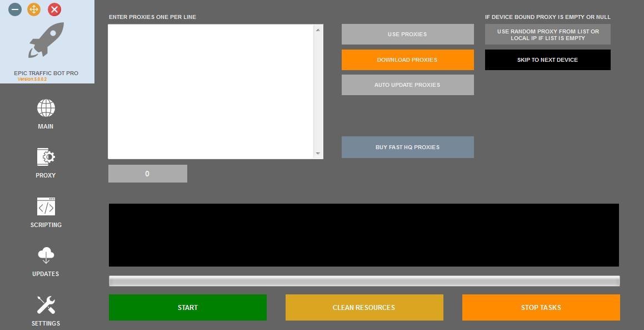Click the proxy count box showing 0
644x330 pixels.
147,174
